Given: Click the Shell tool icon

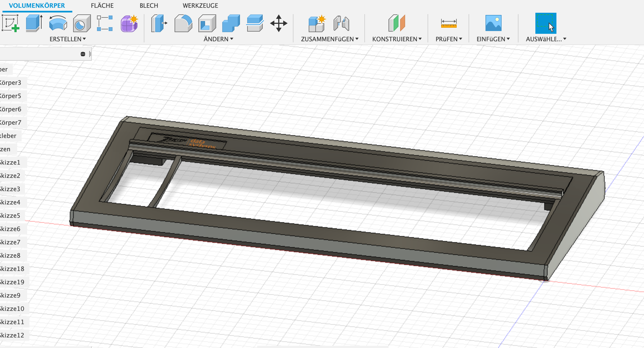Looking at the screenshot, I should pyautogui.click(x=207, y=23).
